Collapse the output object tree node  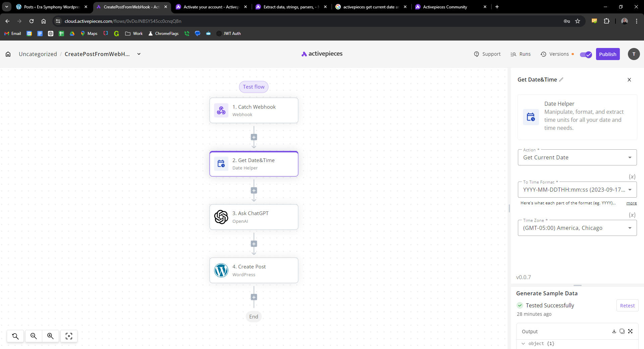tap(523, 344)
